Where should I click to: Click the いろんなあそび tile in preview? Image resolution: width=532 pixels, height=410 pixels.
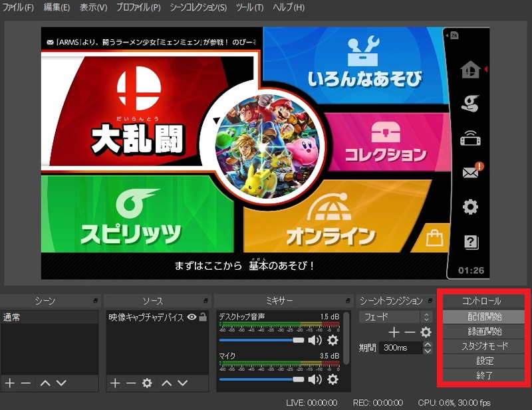tap(354, 65)
